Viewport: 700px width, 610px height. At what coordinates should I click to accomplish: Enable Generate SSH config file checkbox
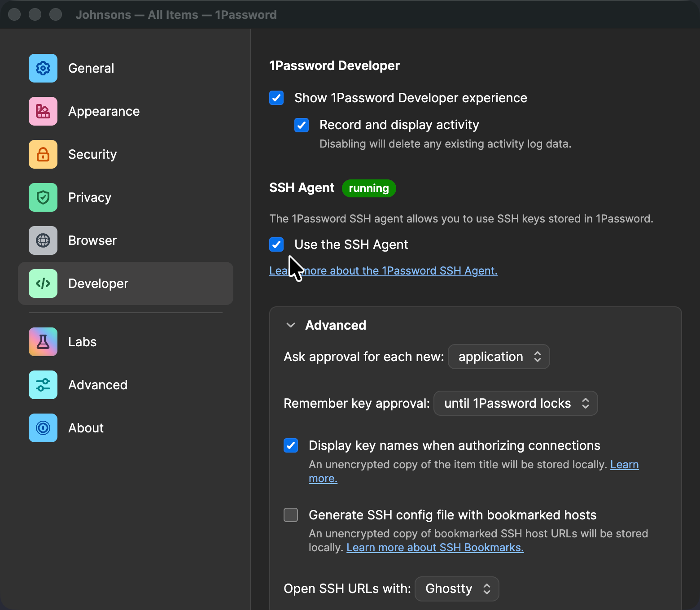coord(291,515)
